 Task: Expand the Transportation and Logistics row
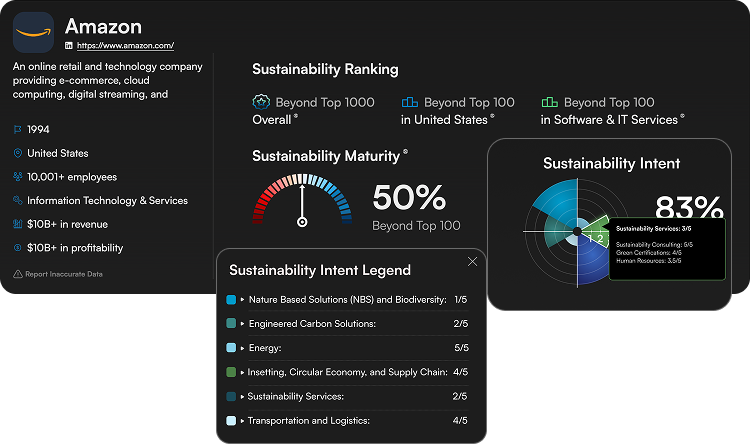pos(243,421)
